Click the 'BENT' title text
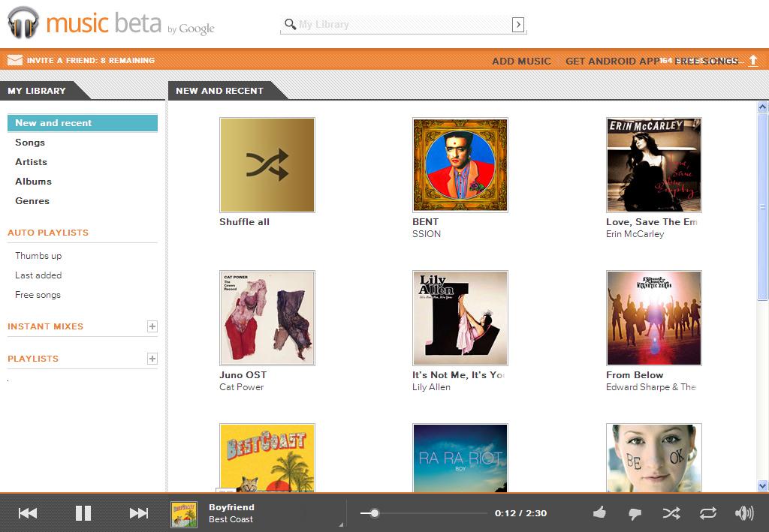769x532 pixels. [425, 222]
